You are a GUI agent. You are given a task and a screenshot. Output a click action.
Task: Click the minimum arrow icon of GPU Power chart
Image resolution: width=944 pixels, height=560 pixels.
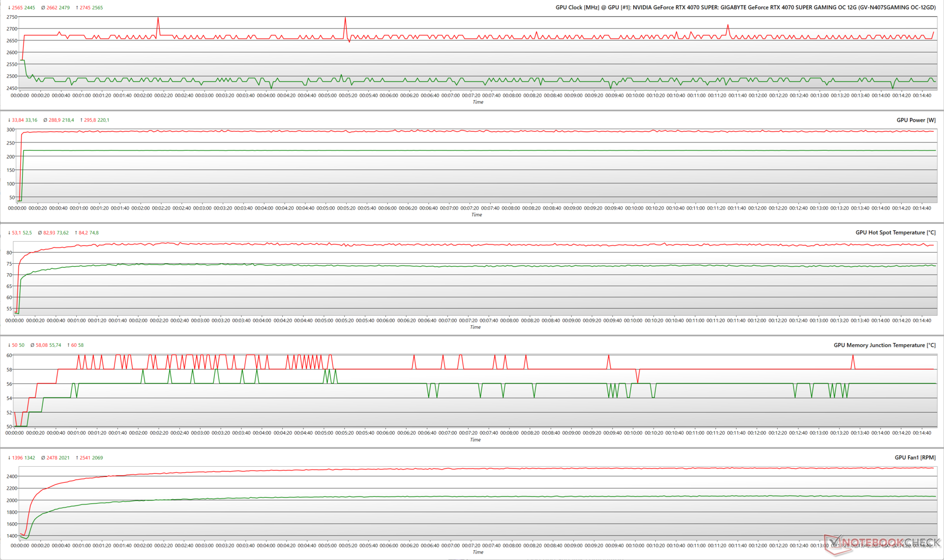[9, 120]
